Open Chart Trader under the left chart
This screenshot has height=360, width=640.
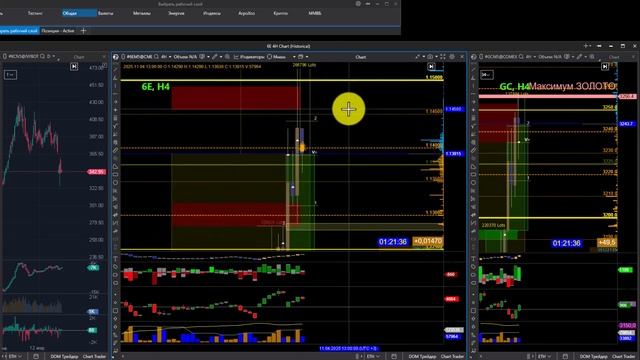pos(94,356)
